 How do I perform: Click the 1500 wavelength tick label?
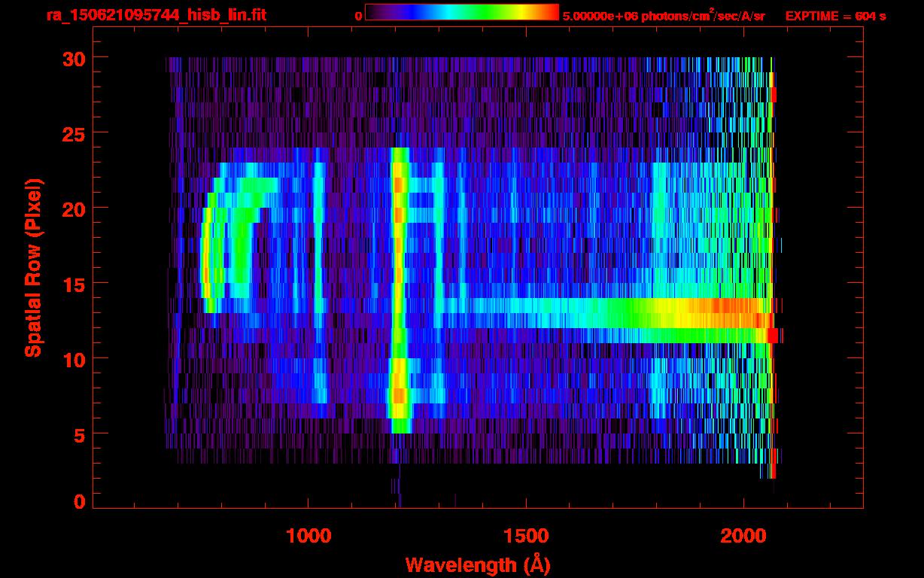pyautogui.click(x=525, y=536)
